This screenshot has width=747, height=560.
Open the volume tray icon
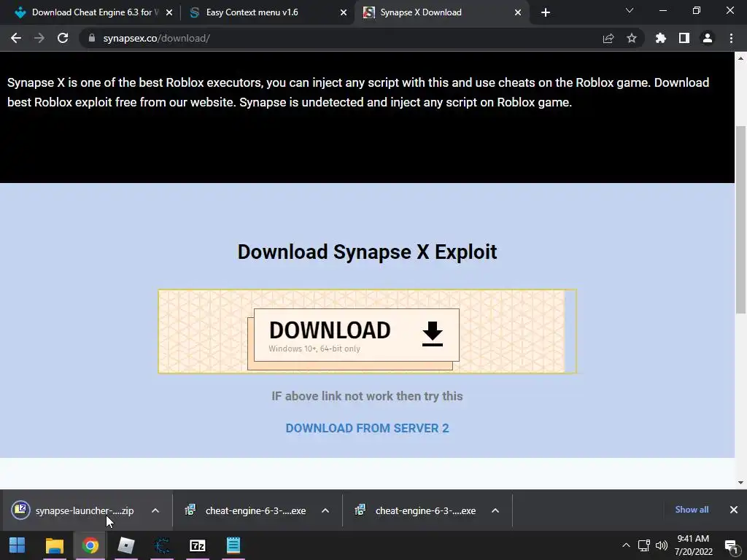[661, 545]
